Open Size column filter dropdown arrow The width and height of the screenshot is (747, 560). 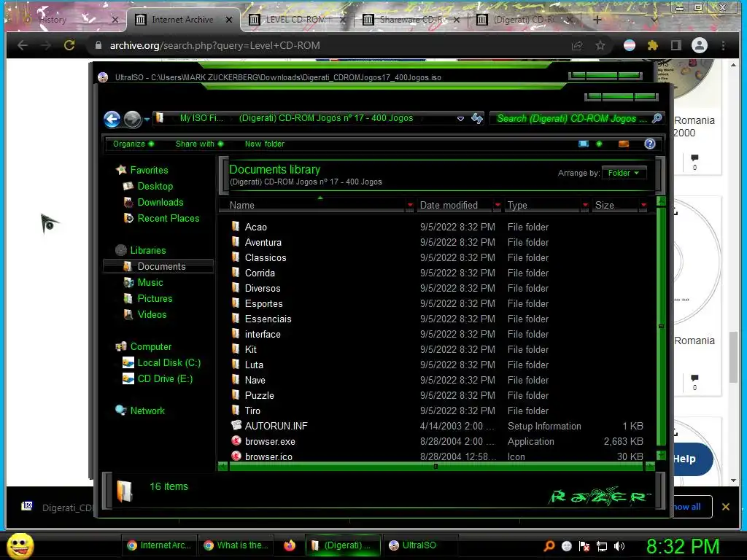click(643, 205)
